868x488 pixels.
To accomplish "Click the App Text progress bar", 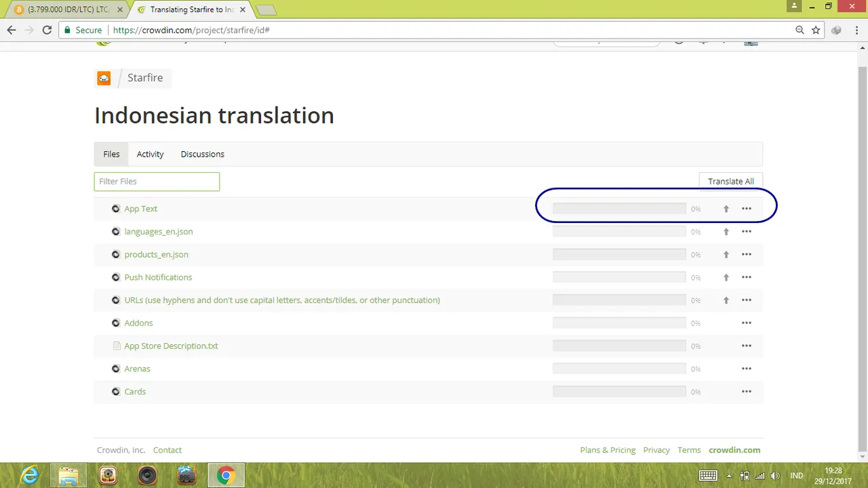I will (619, 209).
